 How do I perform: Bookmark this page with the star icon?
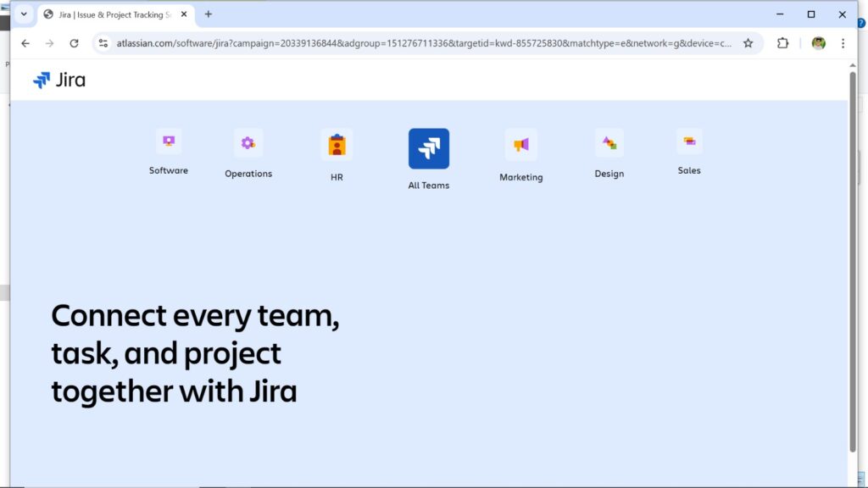(748, 43)
